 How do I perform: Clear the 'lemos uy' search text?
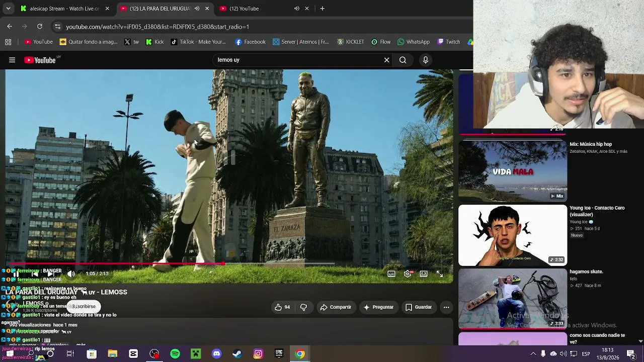coord(386,60)
